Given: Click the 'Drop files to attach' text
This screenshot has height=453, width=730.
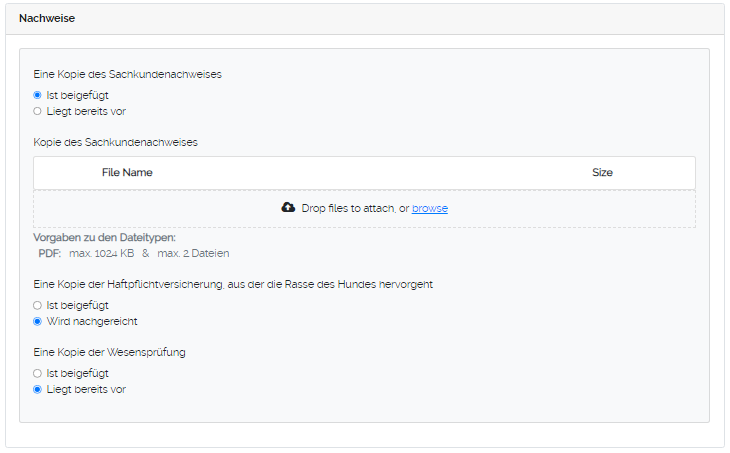Looking at the screenshot, I should (348, 208).
